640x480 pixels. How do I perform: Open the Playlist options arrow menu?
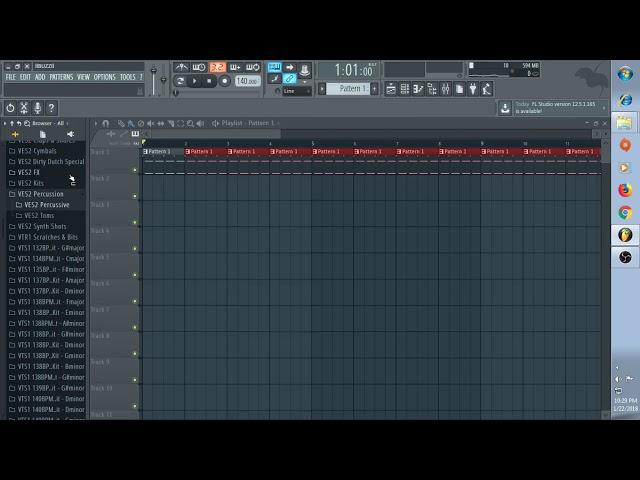click(96, 123)
